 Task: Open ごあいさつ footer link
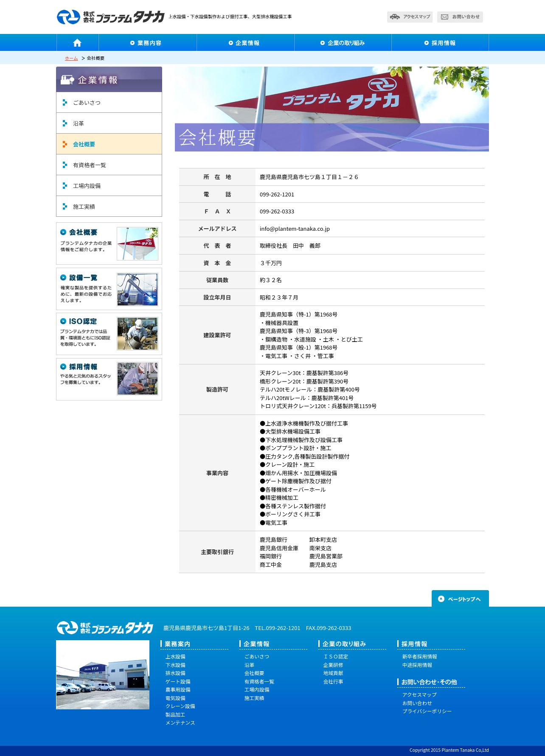tap(257, 657)
